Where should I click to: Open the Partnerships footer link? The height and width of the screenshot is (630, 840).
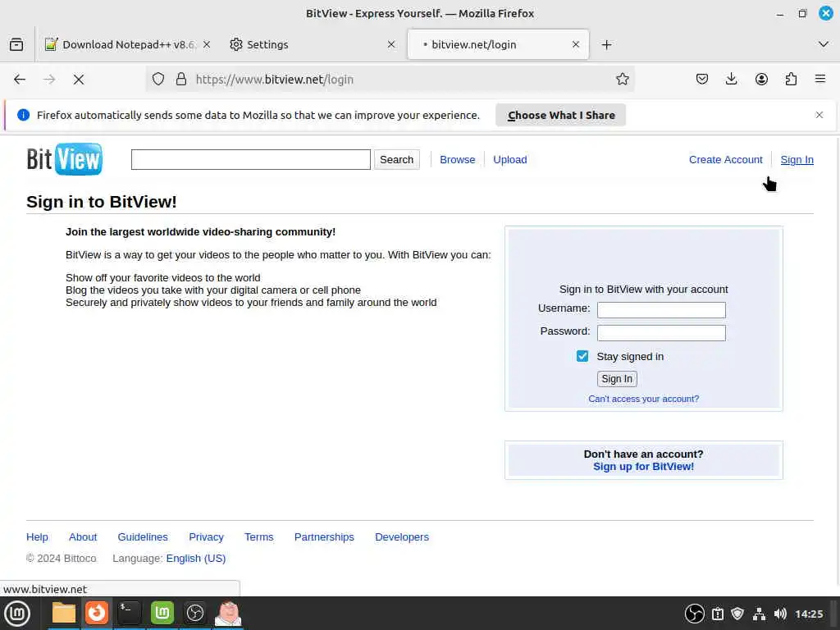tap(324, 536)
